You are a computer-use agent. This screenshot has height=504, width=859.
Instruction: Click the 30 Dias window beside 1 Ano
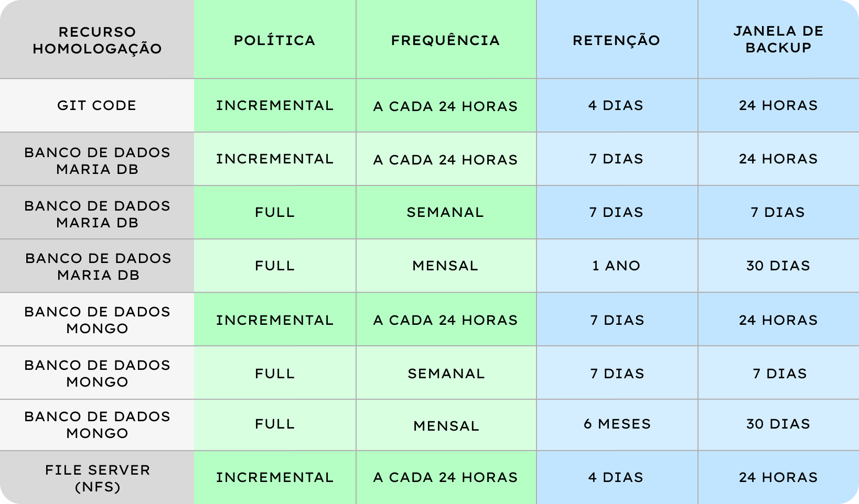click(x=778, y=266)
